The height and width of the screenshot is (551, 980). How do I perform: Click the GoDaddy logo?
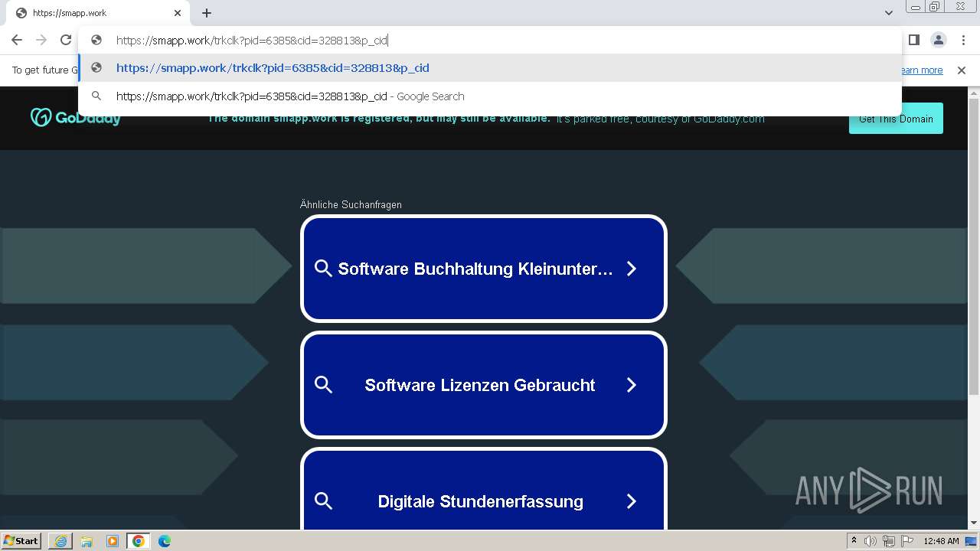pos(76,118)
